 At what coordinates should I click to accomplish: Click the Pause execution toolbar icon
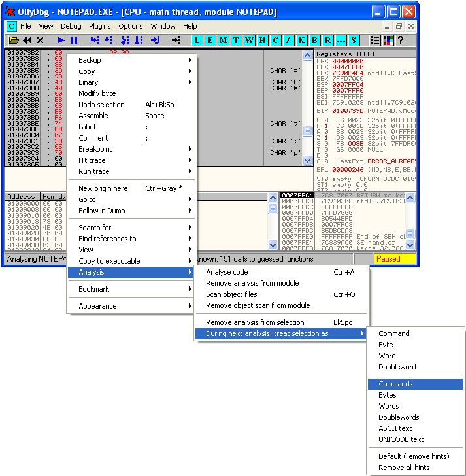pos(74,40)
